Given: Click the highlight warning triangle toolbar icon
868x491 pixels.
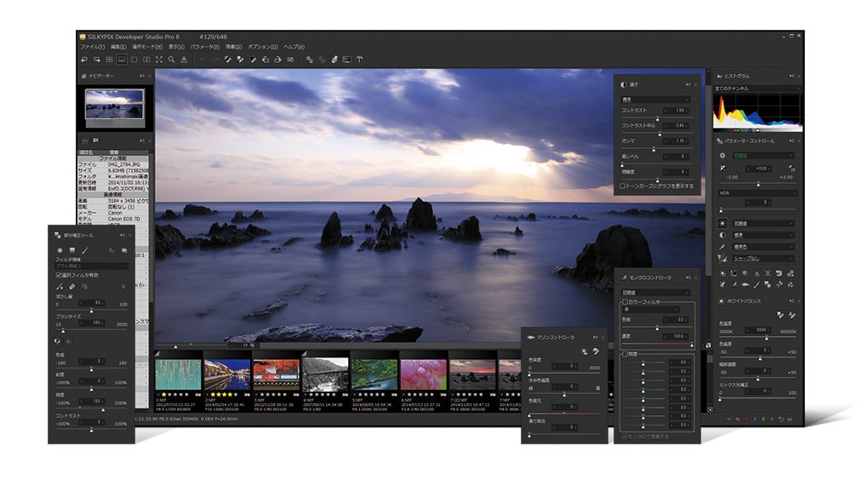Looking at the screenshot, I should coord(182,60).
